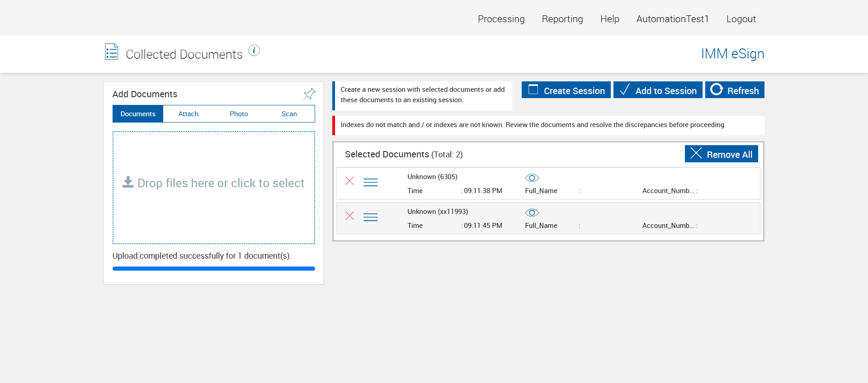Screen dimensions: 868x383
Task: Refresh the selected documents list
Action: click(x=734, y=90)
